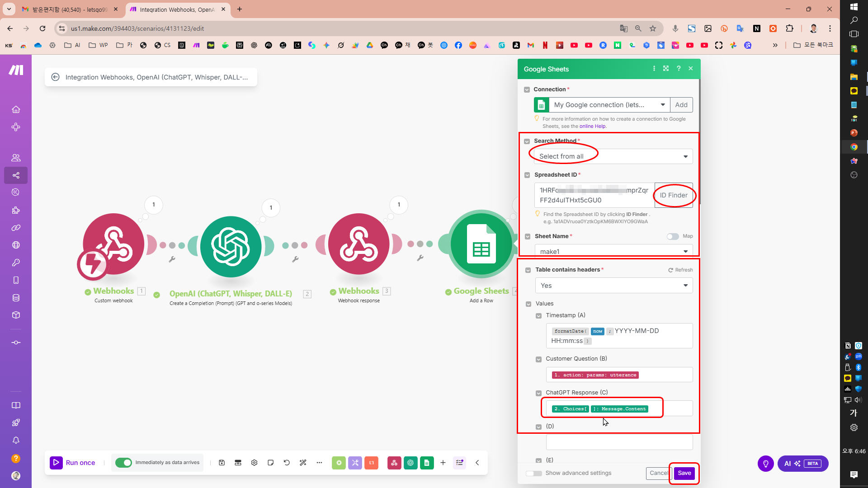The image size is (868, 488).
Task: Click the Undo arrow in bottom toolbar
Action: pos(287,463)
